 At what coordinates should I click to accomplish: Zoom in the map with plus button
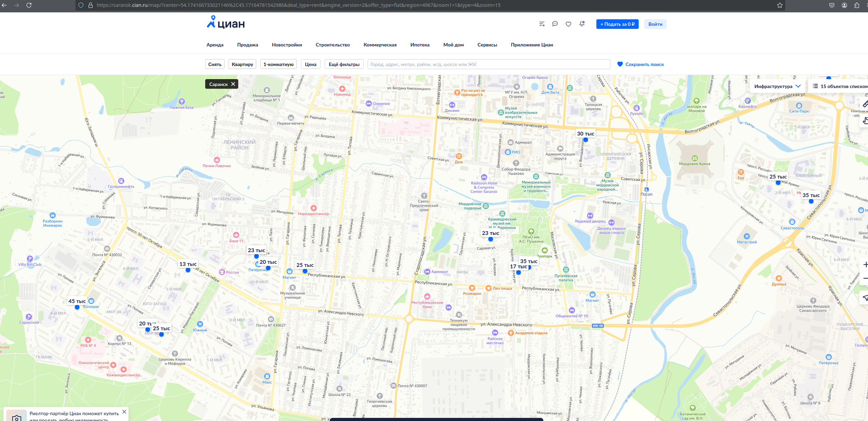[865, 265]
